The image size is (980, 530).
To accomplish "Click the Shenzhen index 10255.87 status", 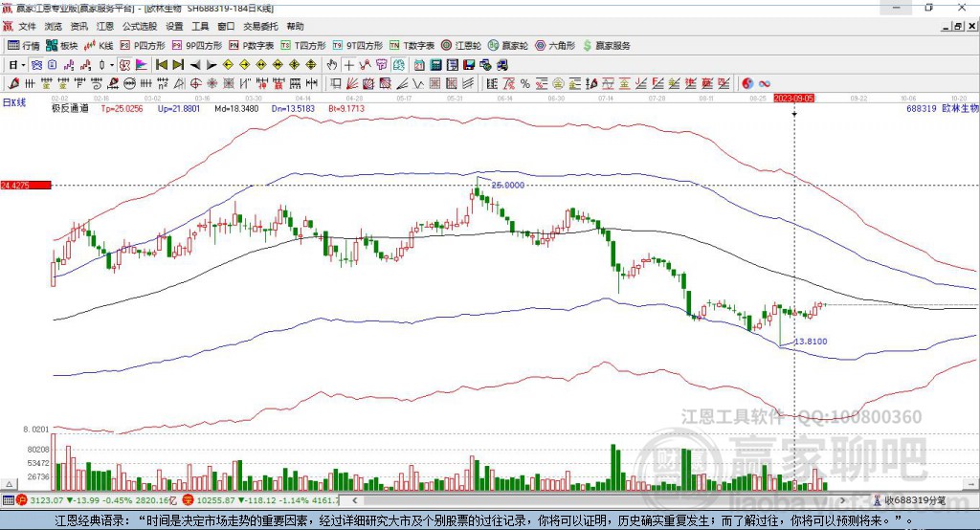I will click(x=262, y=500).
